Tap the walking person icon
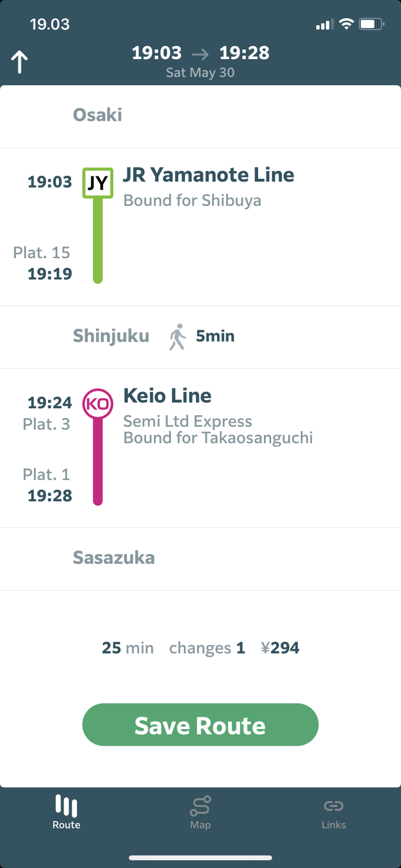Screen dimensions: 401x868 coord(177,336)
